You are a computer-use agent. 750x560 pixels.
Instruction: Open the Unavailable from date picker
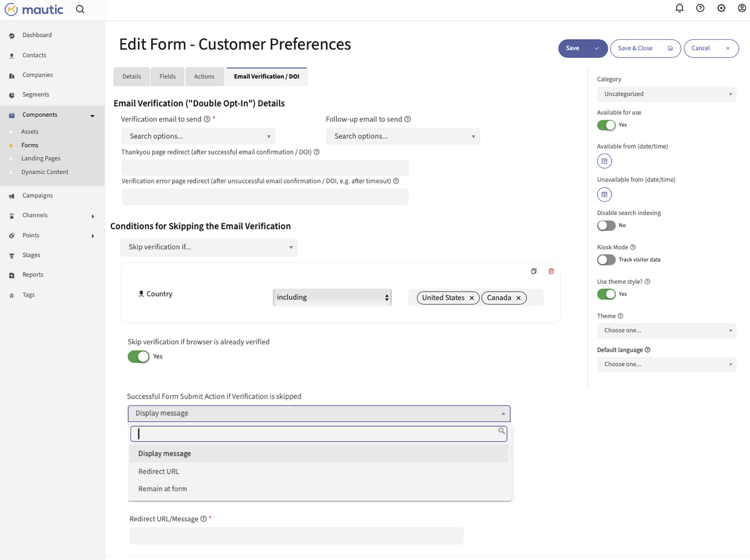604,195
